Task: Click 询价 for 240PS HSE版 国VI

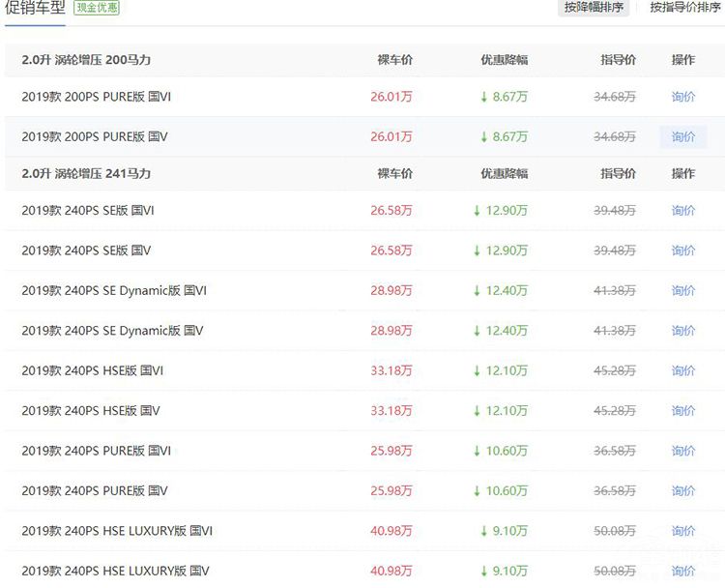Action: pyautogui.click(x=683, y=370)
